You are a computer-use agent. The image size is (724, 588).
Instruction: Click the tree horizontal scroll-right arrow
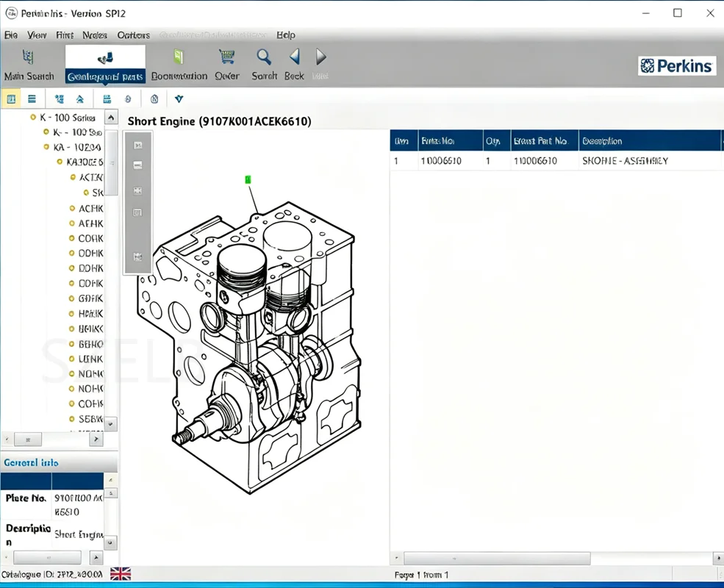click(x=96, y=439)
